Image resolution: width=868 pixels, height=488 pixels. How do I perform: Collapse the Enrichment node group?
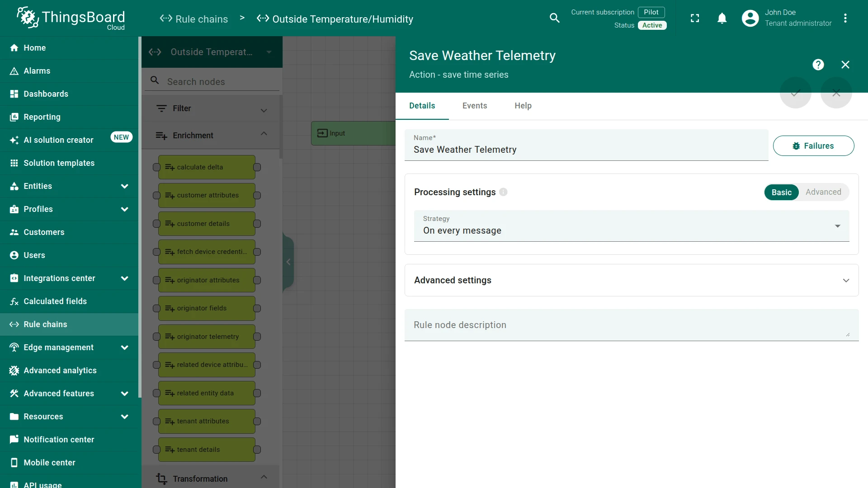(x=211, y=136)
